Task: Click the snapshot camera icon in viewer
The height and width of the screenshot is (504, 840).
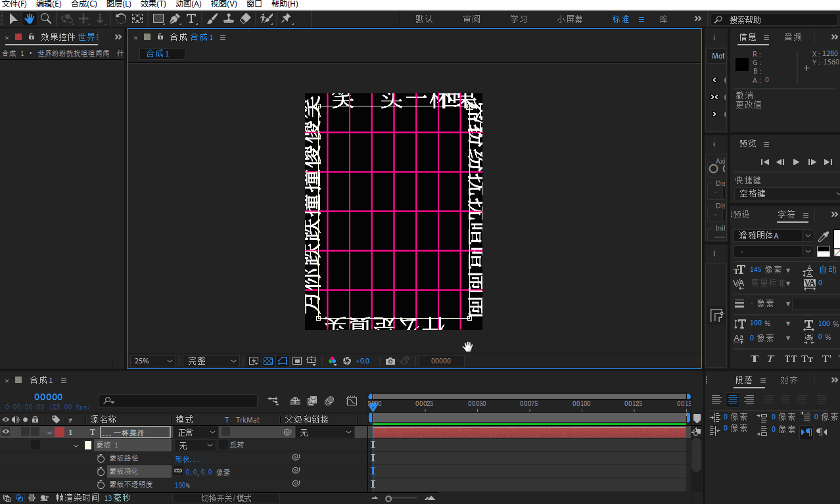Action: 390,361
